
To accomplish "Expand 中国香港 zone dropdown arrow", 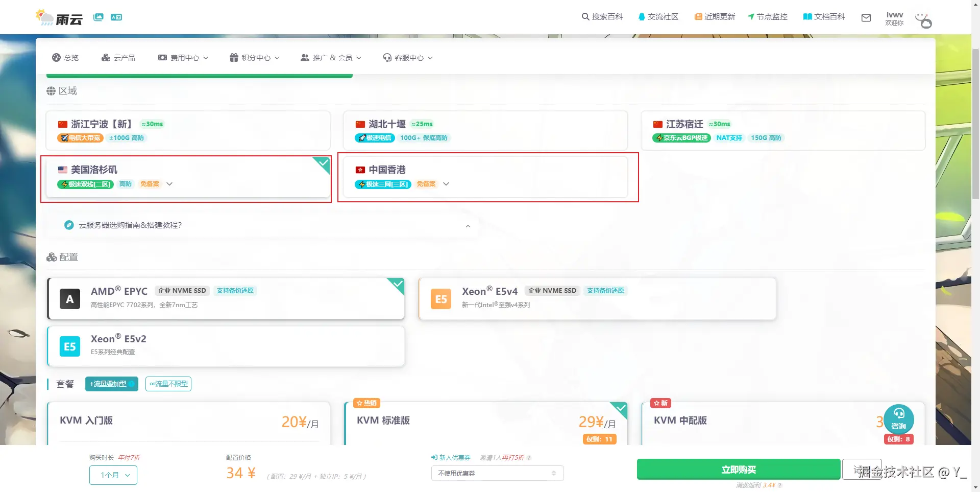I will point(446,184).
